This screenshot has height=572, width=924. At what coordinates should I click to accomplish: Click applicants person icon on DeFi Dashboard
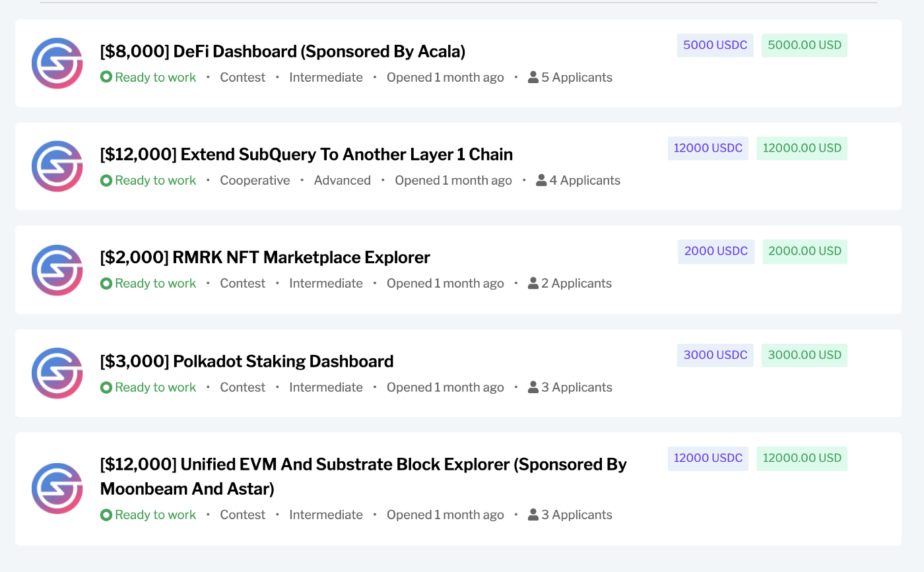[533, 78]
